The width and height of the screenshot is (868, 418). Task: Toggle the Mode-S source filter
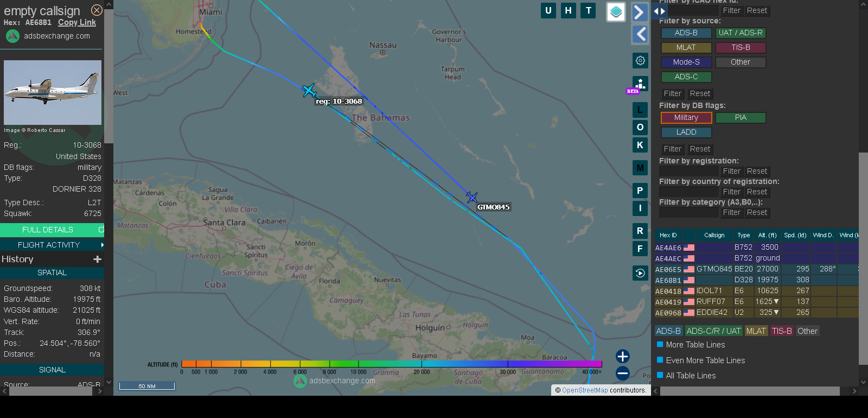[x=686, y=62]
